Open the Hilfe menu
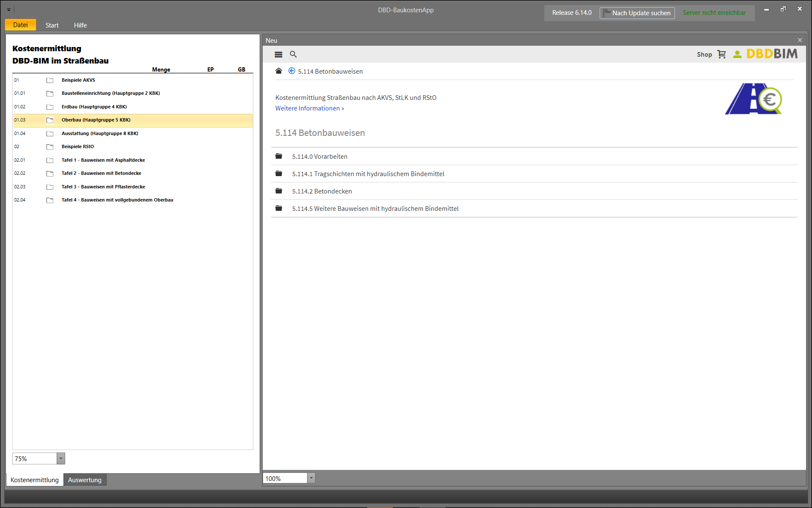Image resolution: width=812 pixels, height=508 pixels. (x=80, y=25)
